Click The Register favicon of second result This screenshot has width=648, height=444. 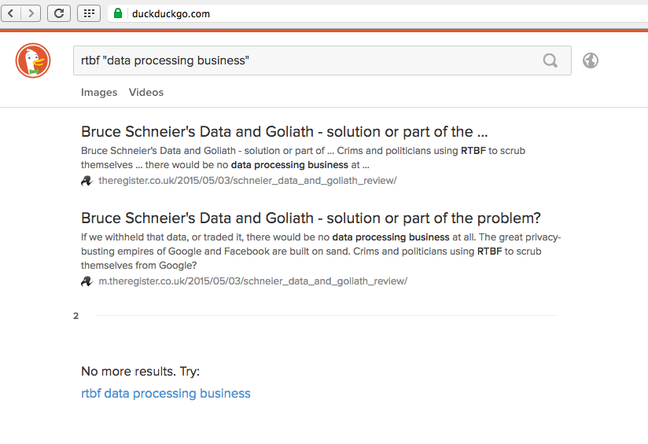coord(86,282)
